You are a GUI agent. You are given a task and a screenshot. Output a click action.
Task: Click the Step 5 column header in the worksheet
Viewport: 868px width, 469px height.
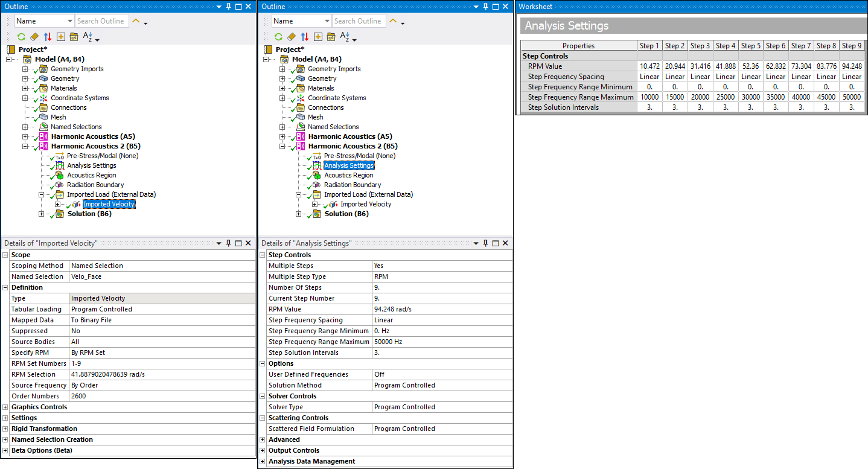pyautogui.click(x=750, y=46)
